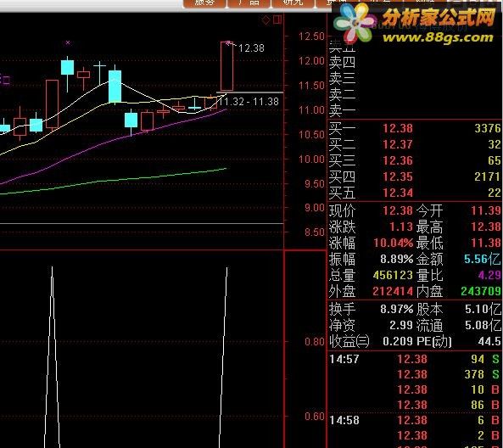Click the square panel icon beside the diamond
This screenshot has width=503, height=448.
click(277, 20)
